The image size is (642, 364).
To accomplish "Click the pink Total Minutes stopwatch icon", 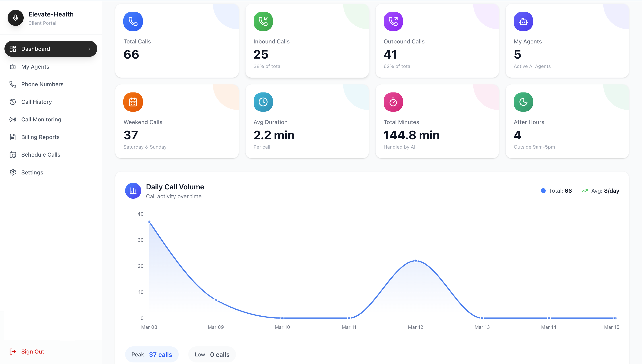I will point(393,102).
